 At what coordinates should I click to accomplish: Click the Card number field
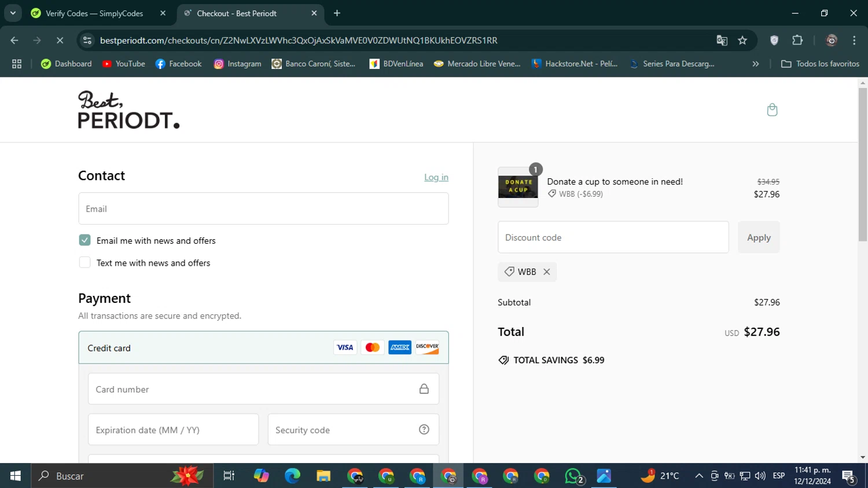click(x=263, y=389)
